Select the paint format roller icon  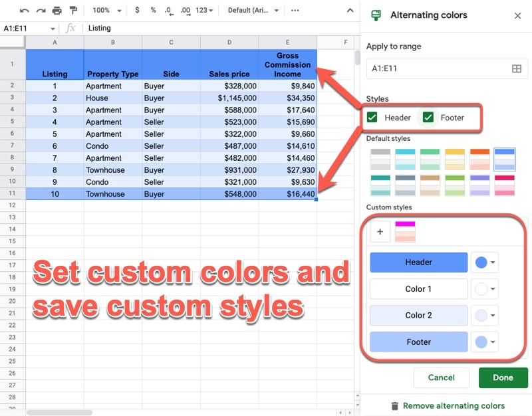coord(73,11)
